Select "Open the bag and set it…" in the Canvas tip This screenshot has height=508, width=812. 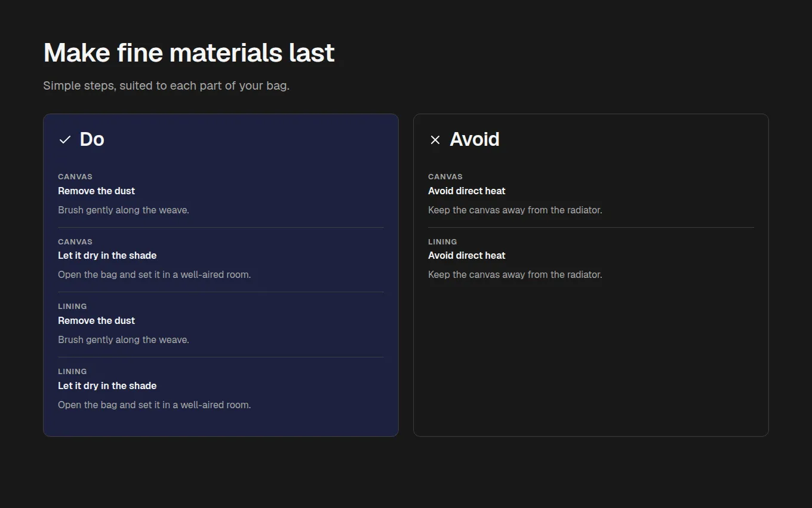pyautogui.click(x=155, y=274)
